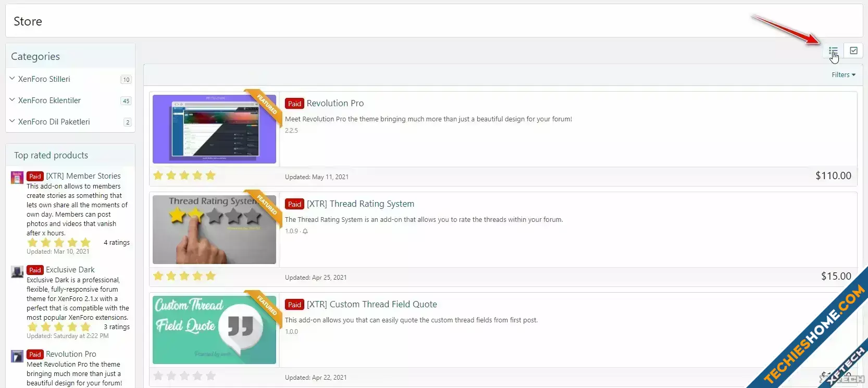Click the version 1.0.0 text
Image resolution: width=868 pixels, height=388 pixels.
291,332
